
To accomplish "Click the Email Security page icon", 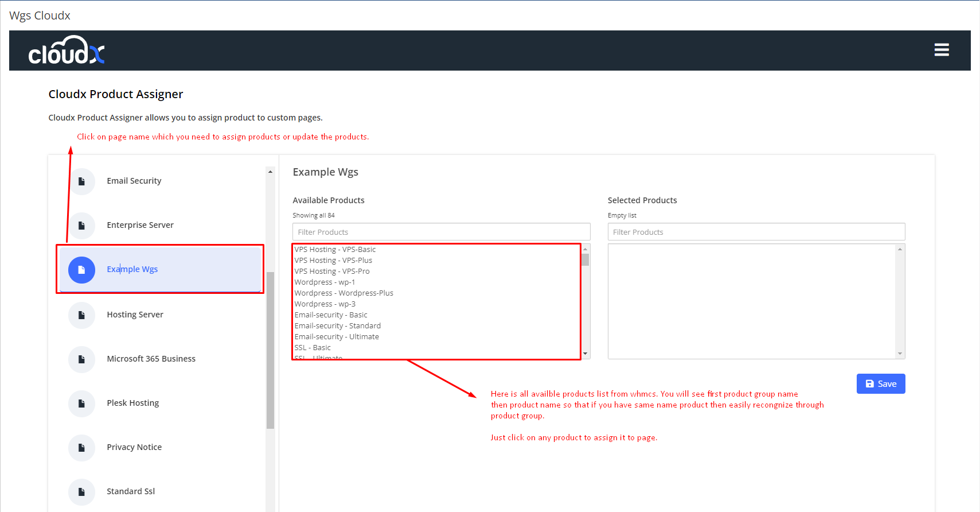I will pos(81,181).
